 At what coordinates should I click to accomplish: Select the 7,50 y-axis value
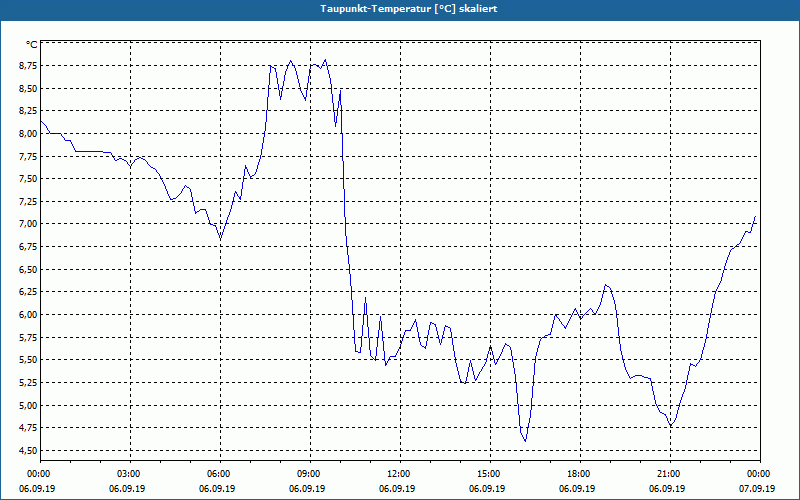[28, 179]
